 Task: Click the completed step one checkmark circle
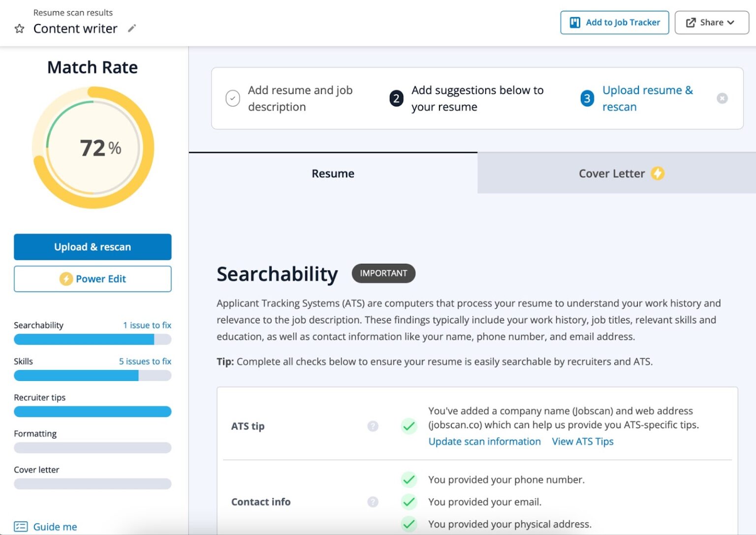point(233,98)
